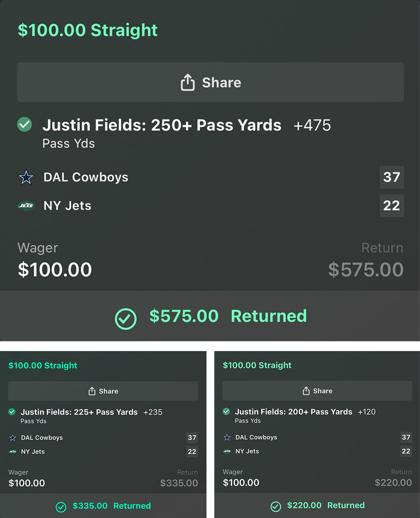Click the green checkmark beside 200+ Pass Yards
This screenshot has height=518, width=420.
226,411
